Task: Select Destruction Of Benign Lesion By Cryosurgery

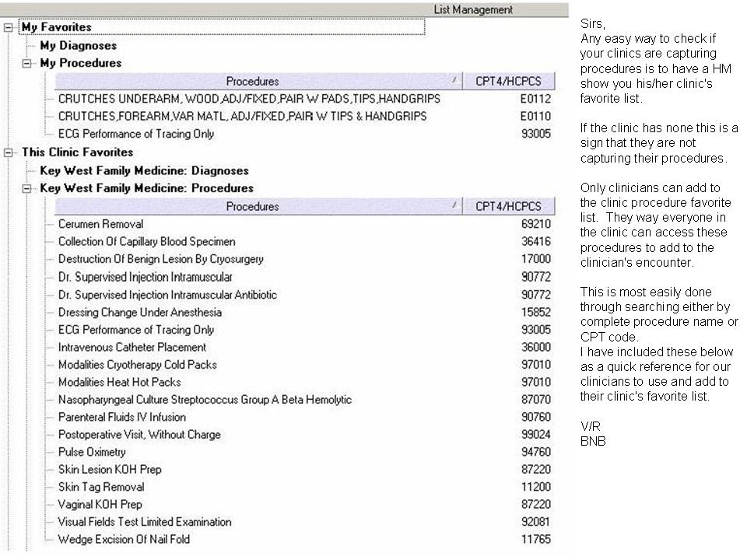Action: pyautogui.click(x=160, y=259)
